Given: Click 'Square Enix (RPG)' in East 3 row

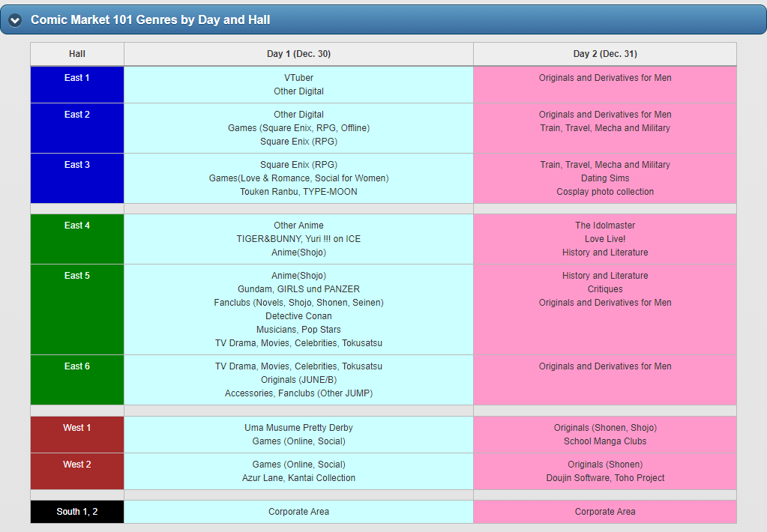Looking at the screenshot, I should [x=298, y=165].
